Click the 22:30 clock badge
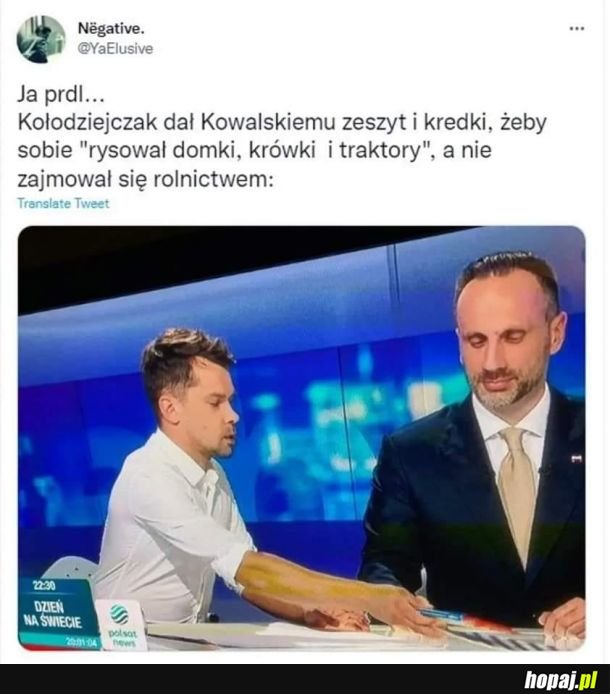This screenshot has height=694, width=610. [x=44, y=586]
